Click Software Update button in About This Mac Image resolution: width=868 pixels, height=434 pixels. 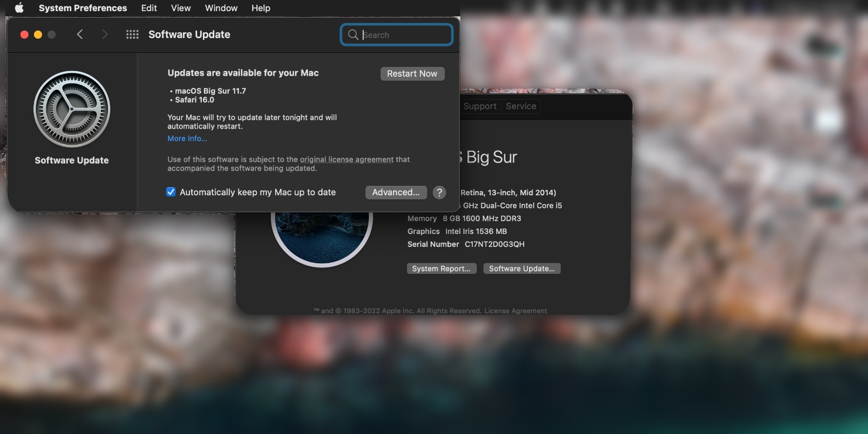(522, 269)
